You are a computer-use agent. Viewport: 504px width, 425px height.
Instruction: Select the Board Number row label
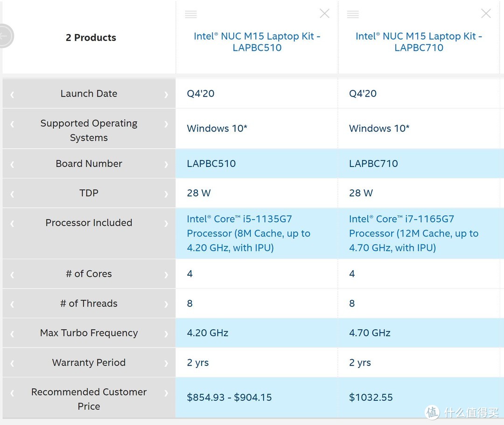point(89,163)
